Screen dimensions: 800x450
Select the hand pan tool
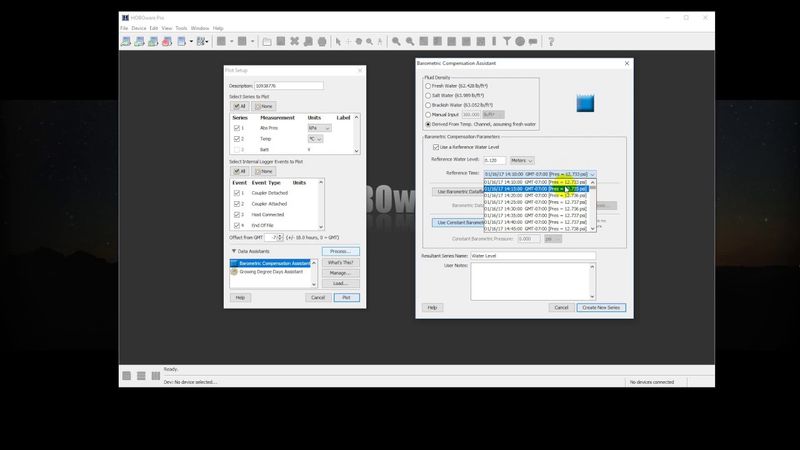[x=359, y=42]
